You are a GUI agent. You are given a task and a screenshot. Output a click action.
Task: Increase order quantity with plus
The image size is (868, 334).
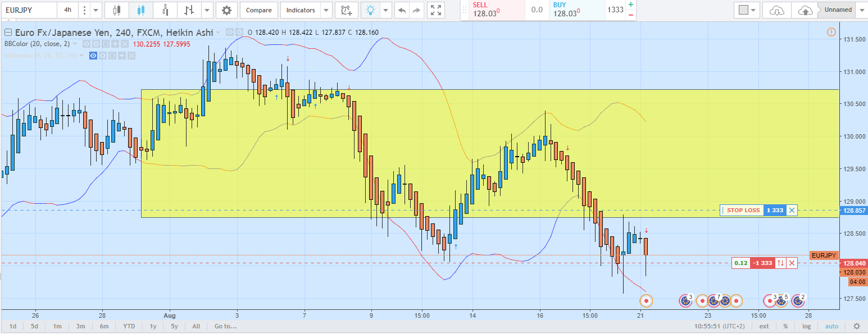coord(631,4)
